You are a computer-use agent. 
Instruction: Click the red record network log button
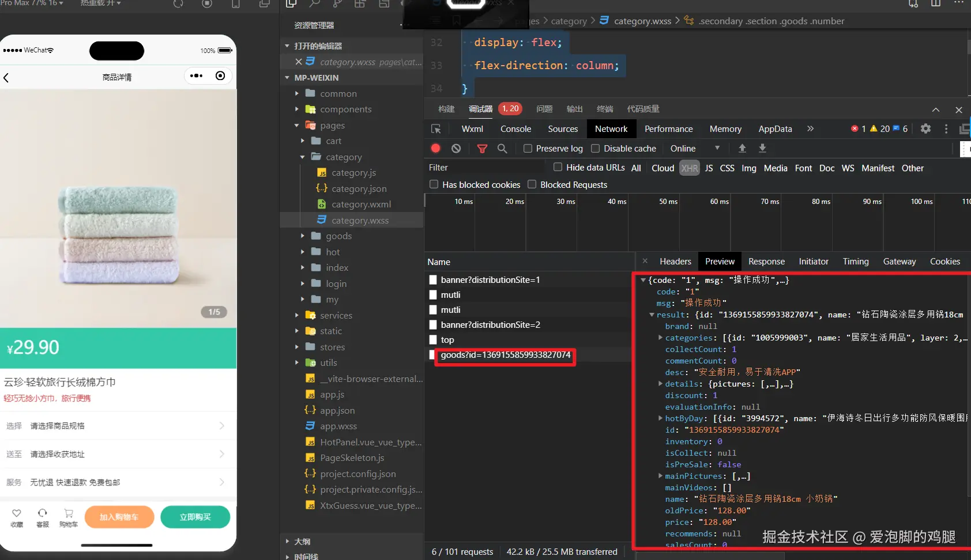tap(436, 148)
